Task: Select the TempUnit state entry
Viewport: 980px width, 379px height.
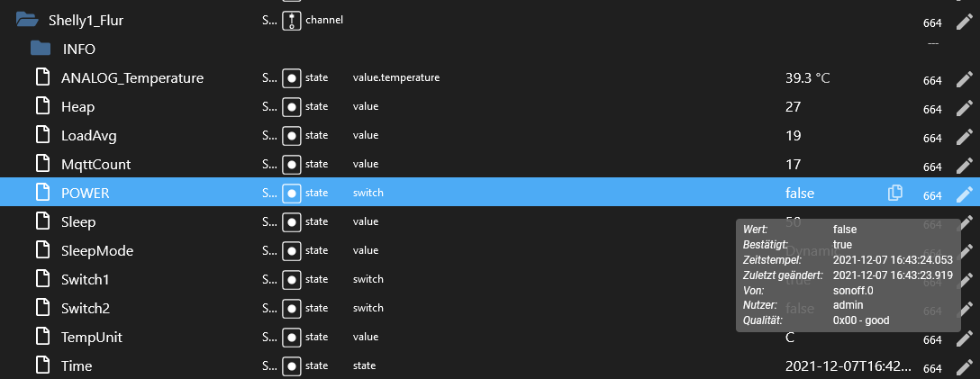Action: tap(91, 338)
